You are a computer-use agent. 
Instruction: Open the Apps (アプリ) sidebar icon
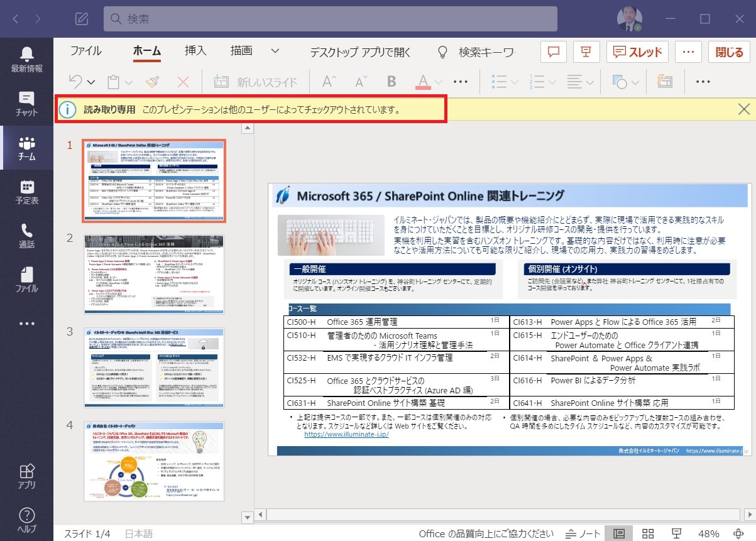click(x=26, y=476)
